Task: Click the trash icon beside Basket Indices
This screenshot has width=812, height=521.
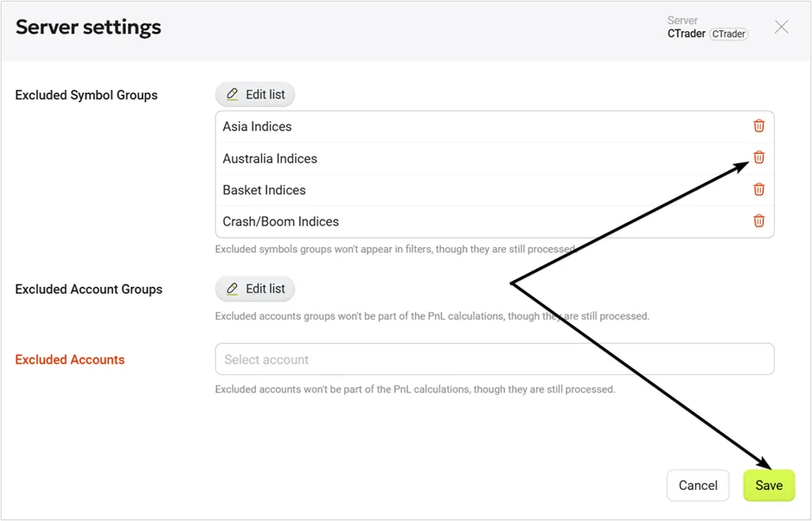Action: [758, 189]
